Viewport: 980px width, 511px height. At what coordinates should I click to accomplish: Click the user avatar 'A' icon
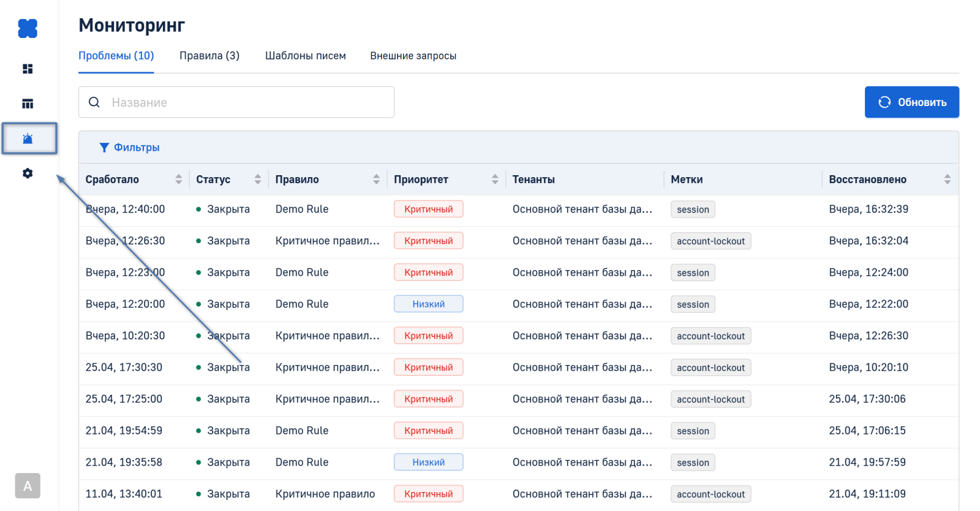click(28, 486)
